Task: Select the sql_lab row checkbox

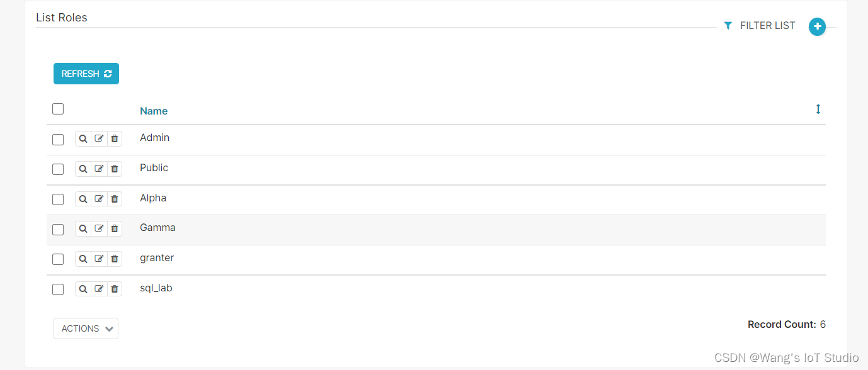Action: 57,289
